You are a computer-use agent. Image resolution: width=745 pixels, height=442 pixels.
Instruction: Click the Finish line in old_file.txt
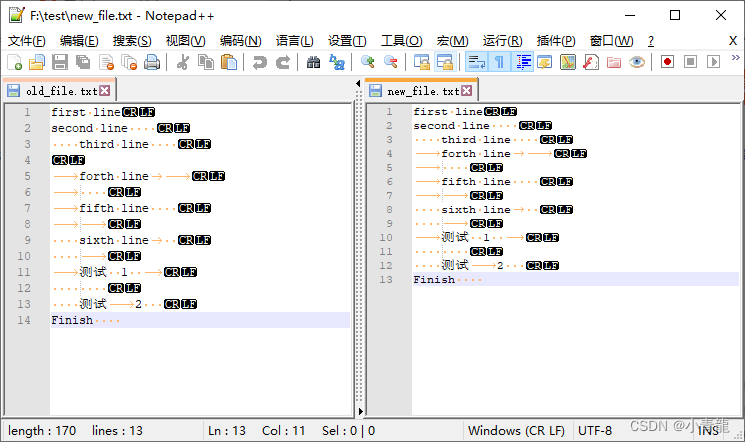coord(200,320)
